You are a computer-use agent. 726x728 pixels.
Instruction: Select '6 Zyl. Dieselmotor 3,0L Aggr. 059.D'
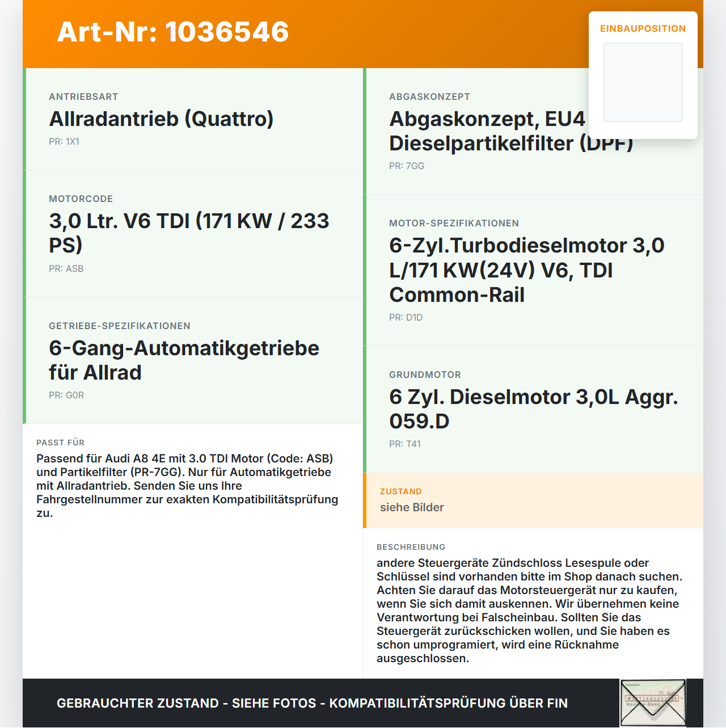click(x=534, y=409)
